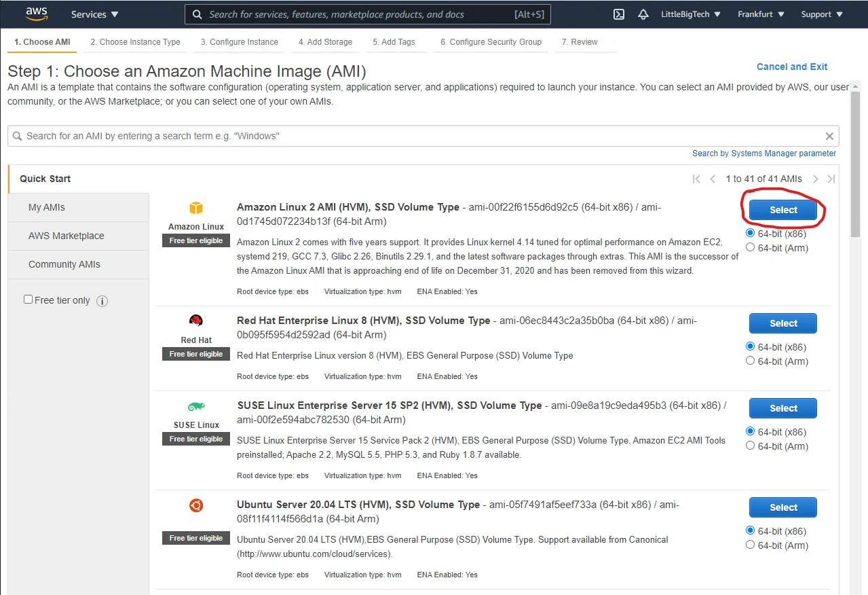Click the Ubuntu Server 20.04 LTS title
This screenshot has height=595, width=868.
pos(358,505)
